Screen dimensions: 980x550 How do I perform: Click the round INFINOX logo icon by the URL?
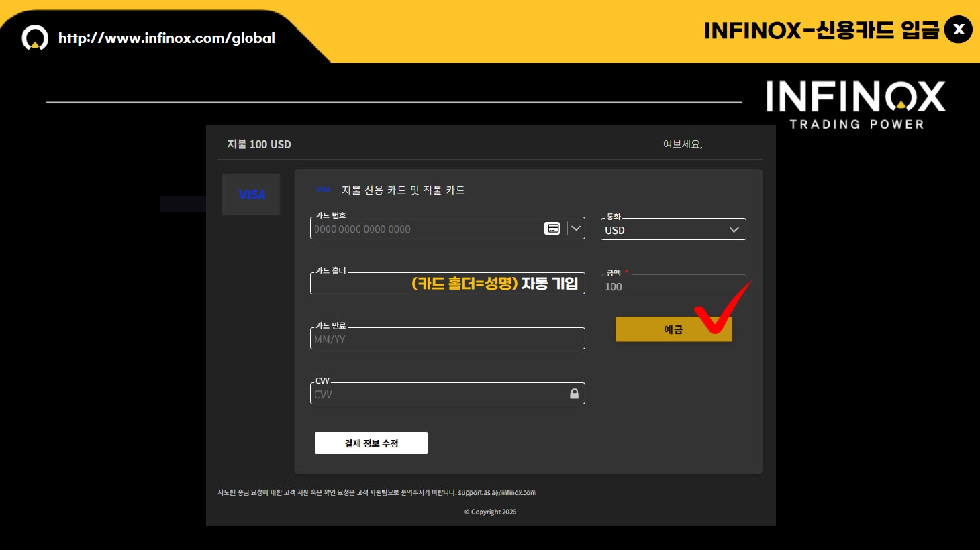[35, 38]
